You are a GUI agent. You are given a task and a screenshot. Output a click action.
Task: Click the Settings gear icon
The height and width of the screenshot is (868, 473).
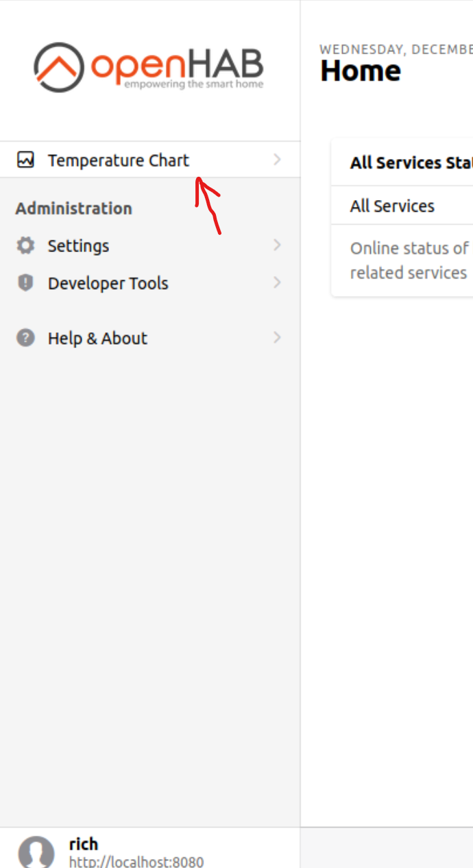(25, 245)
